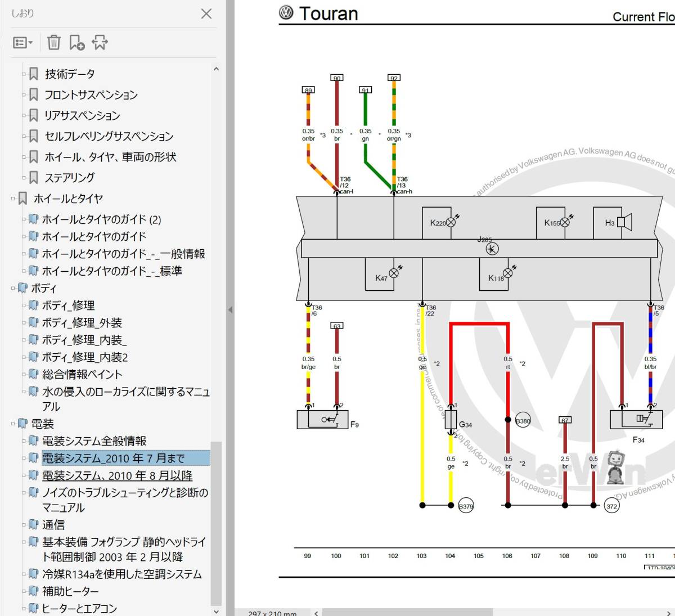Screen dimensions: 675x616
Task: Open 電装システム、2010 年 8 月以降 link
Action: 118,475
